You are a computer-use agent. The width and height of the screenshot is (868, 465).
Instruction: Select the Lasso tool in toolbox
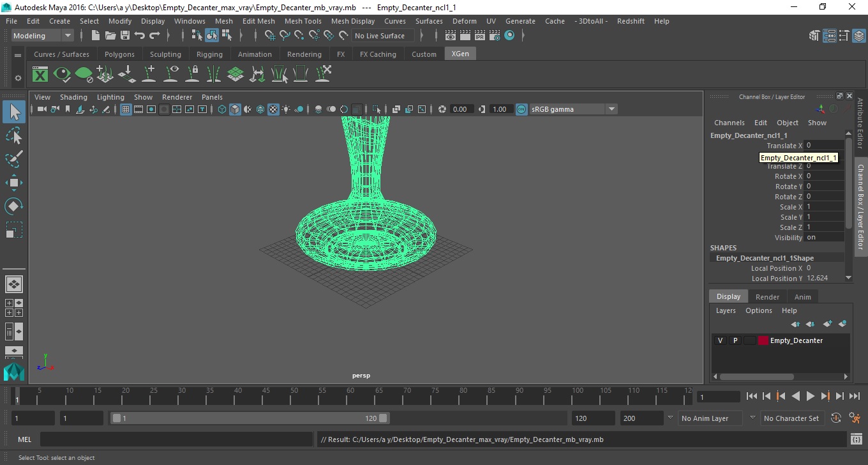(x=14, y=135)
